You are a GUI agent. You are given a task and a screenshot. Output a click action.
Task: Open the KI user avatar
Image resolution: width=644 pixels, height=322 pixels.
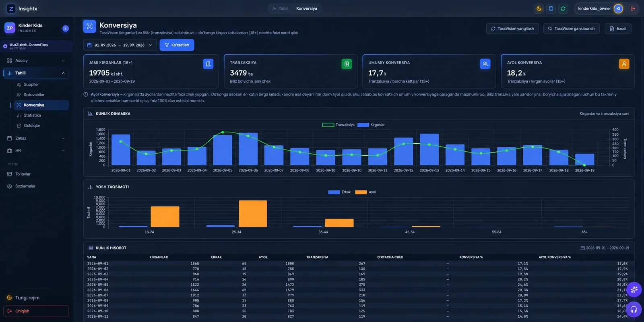click(618, 8)
